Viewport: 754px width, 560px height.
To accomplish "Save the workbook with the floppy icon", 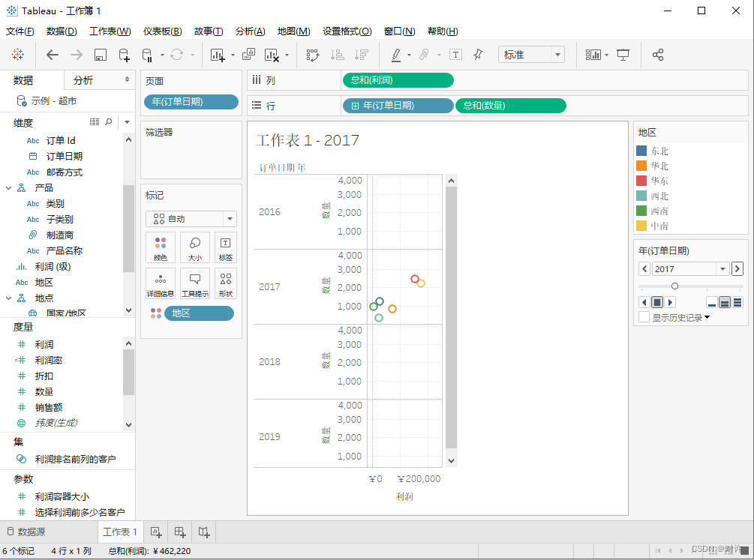I will click(x=100, y=55).
